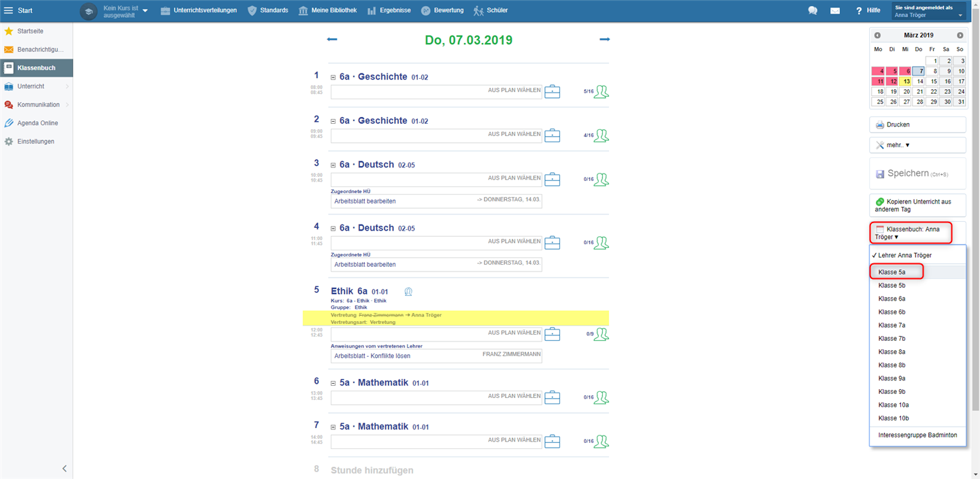
Task: Open the hamburger Start menu icon
Action: coord(8,10)
